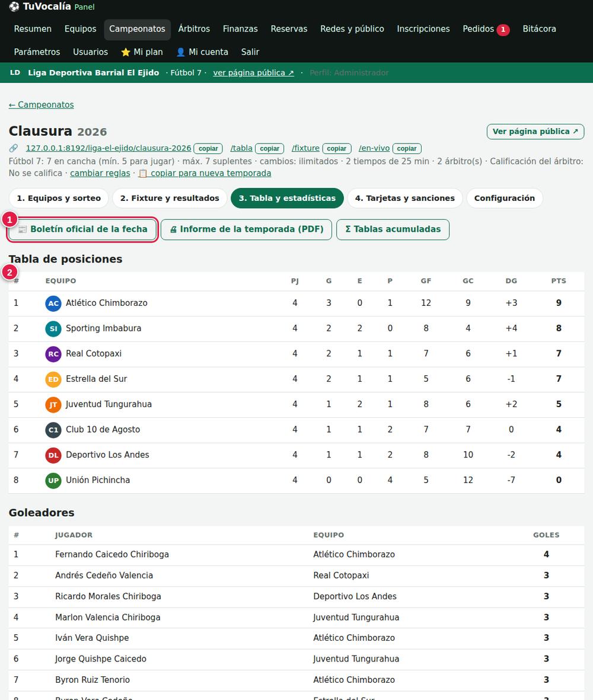Open the Equipos menu item
Viewport: 593px width, 700px height.
(x=81, y=29)
